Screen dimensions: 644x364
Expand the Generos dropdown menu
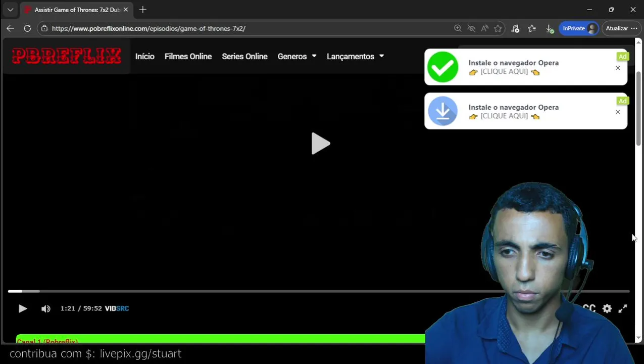pos(297,56)
